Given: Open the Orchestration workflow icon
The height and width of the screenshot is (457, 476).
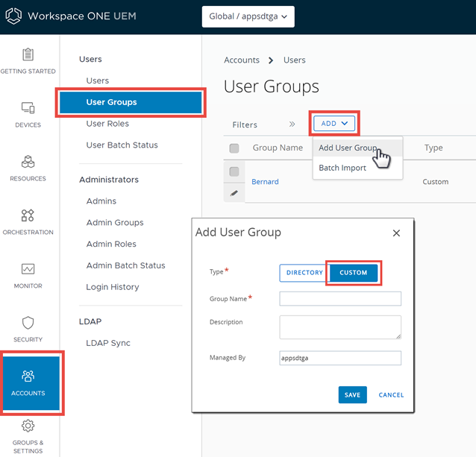Looking at the screenshot, I should (28, 215).
